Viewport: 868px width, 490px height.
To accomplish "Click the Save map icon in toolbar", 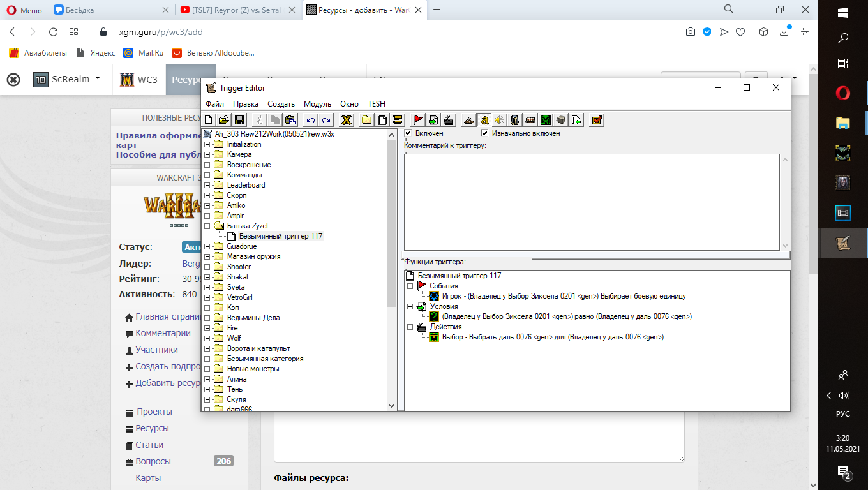I will [239, 120].
